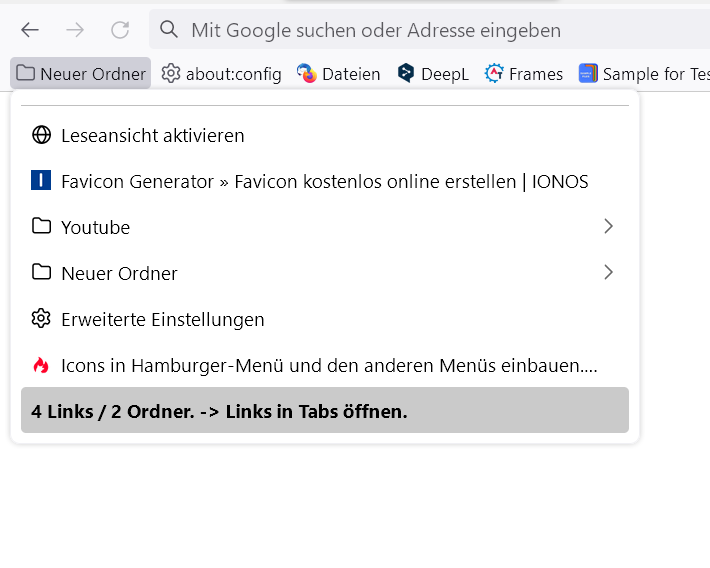
Task: Reload the current page
Action: click(120, 30)
